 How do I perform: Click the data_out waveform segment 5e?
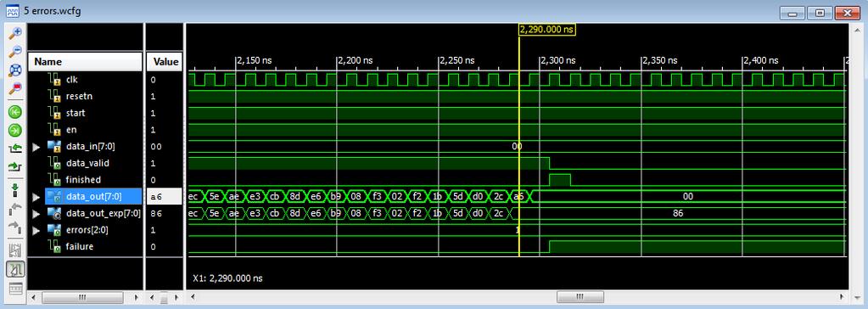point(214,196)
